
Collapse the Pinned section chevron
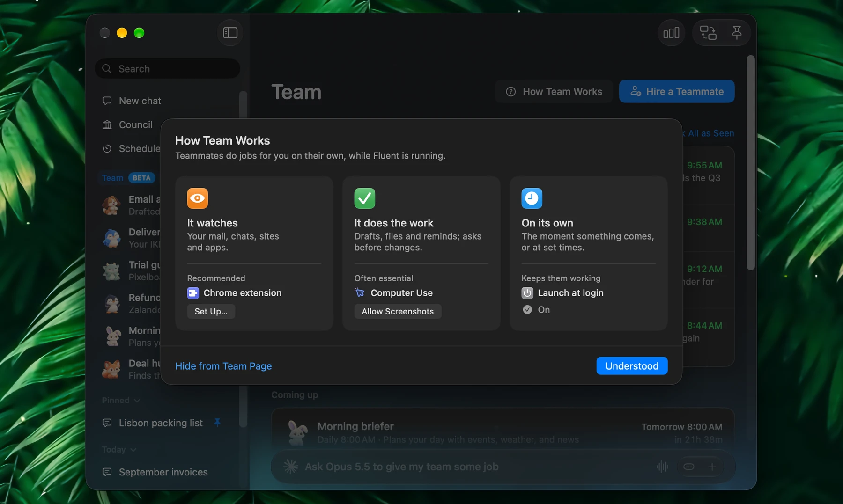137,401
